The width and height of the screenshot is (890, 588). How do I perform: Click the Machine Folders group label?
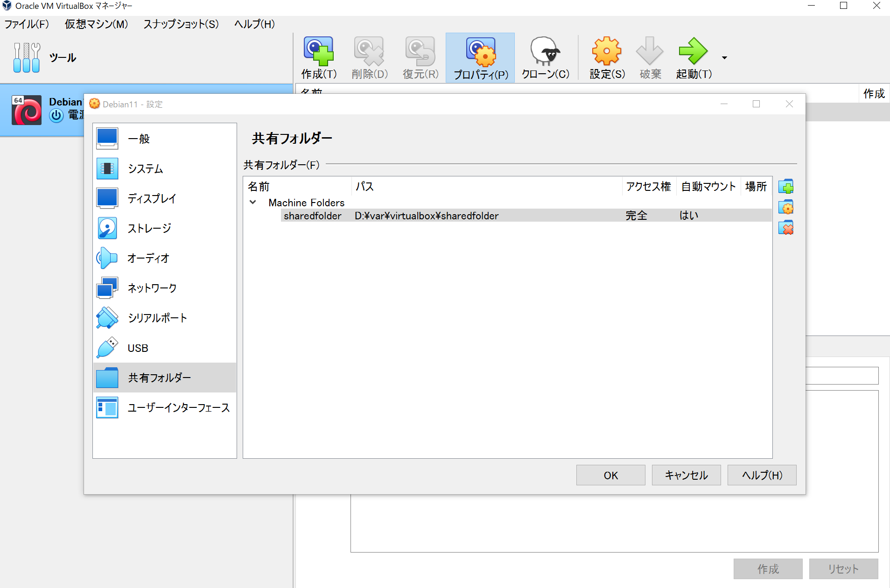click(306, 203)
